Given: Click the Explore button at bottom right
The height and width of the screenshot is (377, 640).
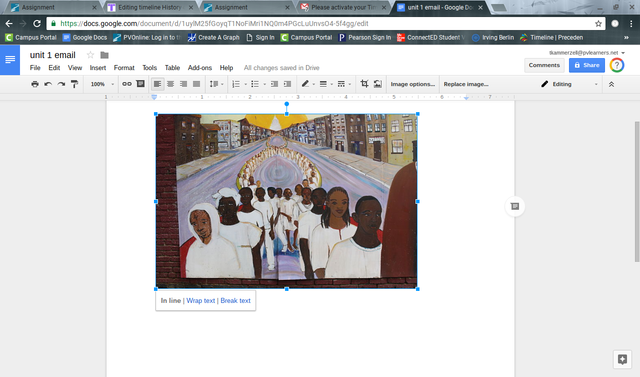Looking at the screenshot, I should (x=622, y=359).
